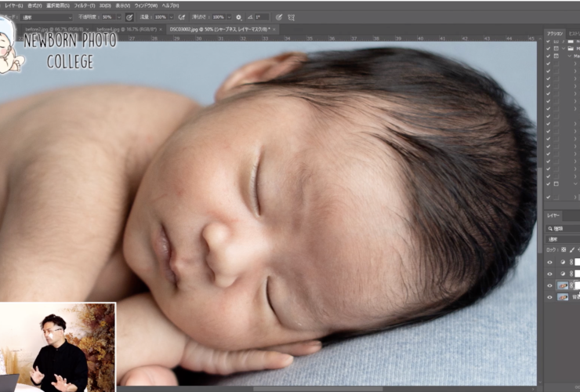Open 書式(Y) menu
580x392 pixels.
click(x=34, y=5)
